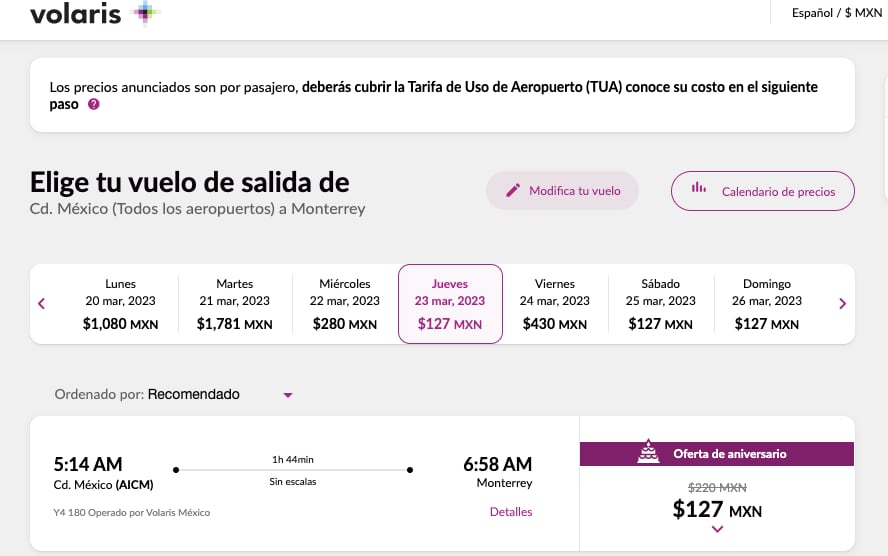Viewport: 888px width, 556px height.
Task: Click the bar chart icon in Calendario de precios
Action: (x=699, y=188)
